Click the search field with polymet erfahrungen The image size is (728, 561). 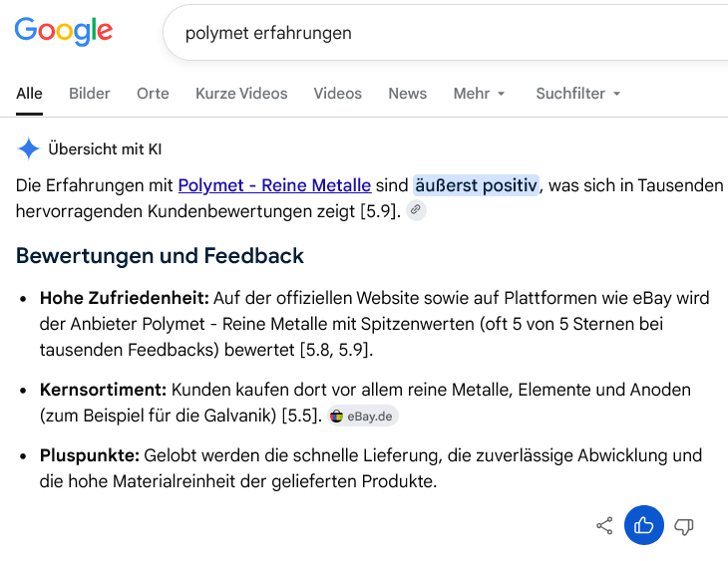click(446, 33)
